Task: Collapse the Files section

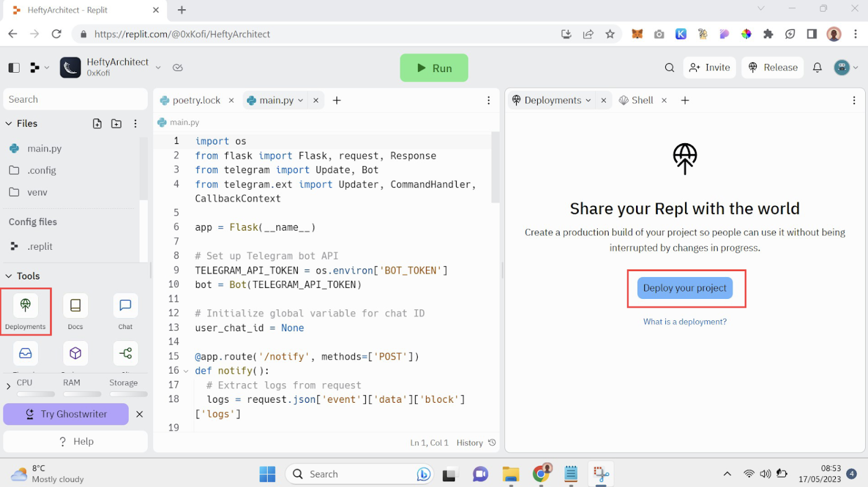Action: pos(9,123)
